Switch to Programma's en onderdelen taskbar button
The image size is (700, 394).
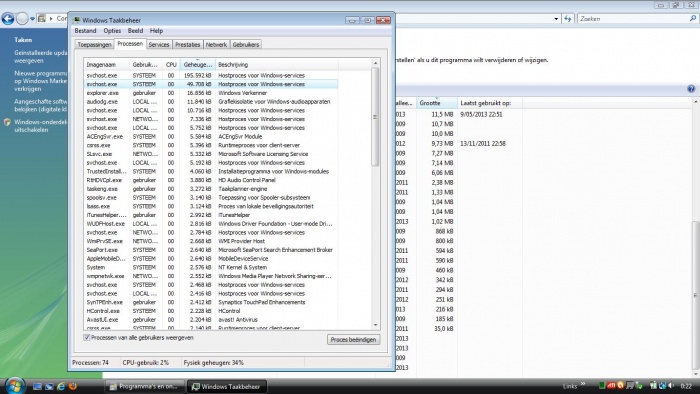pyautogui.click(x=145, y=386)
